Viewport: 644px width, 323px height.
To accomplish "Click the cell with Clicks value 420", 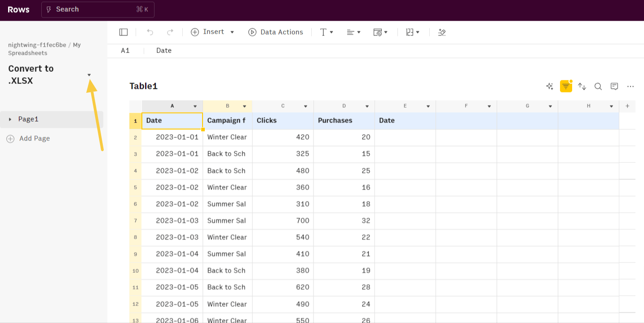I will pos(283,137).
